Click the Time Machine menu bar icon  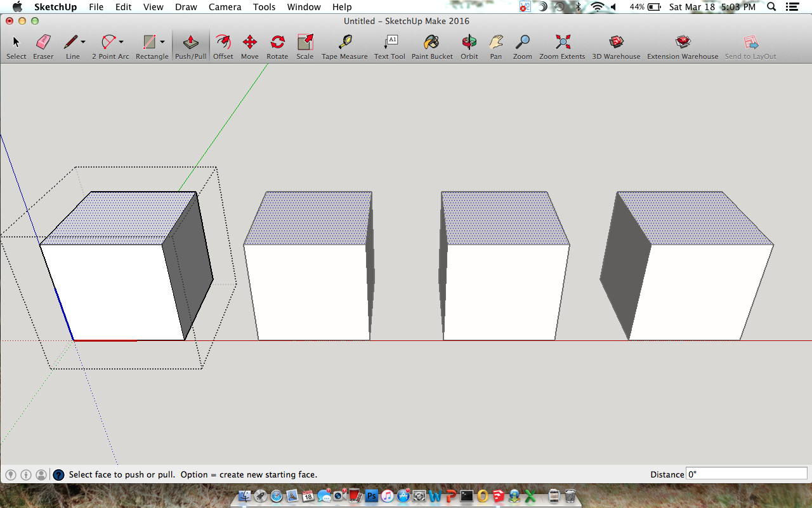560,7
